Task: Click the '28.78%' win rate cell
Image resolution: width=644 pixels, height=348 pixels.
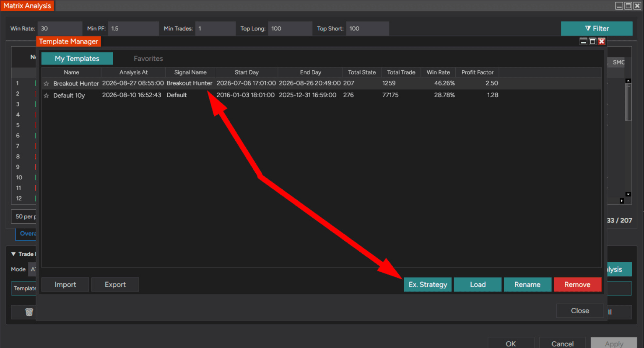Action: click(444, 95)
